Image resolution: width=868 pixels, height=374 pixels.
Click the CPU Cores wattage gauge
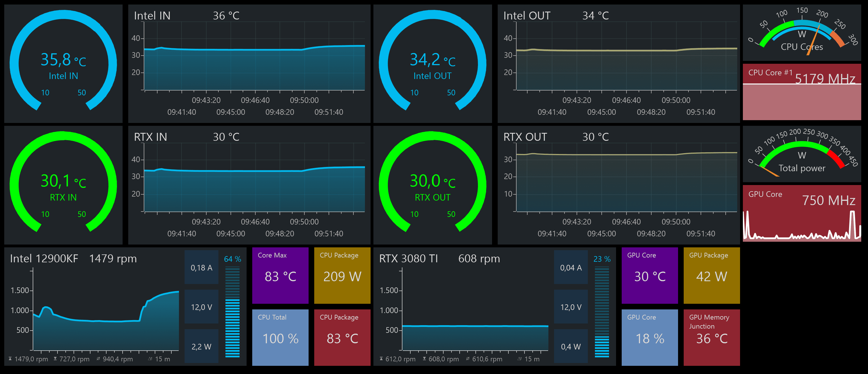801,33
